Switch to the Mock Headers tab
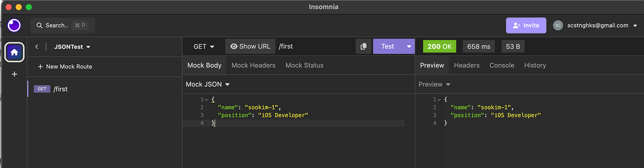 254,65
